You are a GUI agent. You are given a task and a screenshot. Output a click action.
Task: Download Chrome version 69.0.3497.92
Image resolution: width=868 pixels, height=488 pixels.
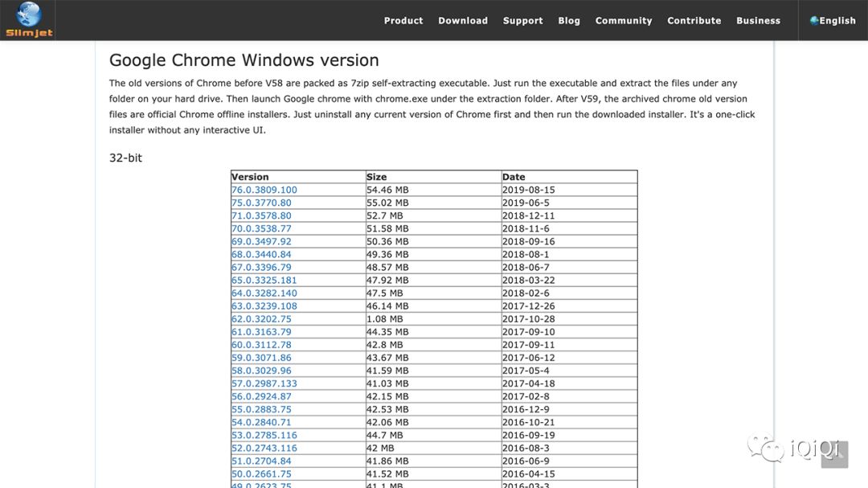coord(261,241)
